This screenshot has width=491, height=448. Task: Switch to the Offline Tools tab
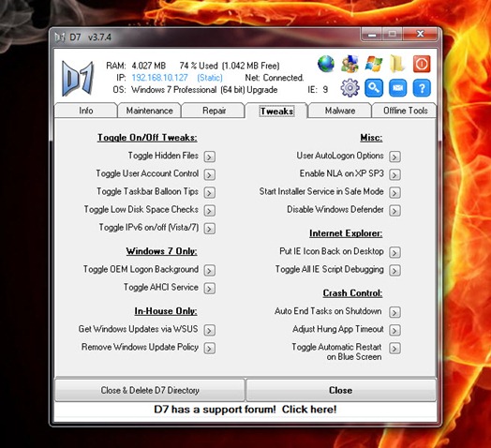point(405,111)
